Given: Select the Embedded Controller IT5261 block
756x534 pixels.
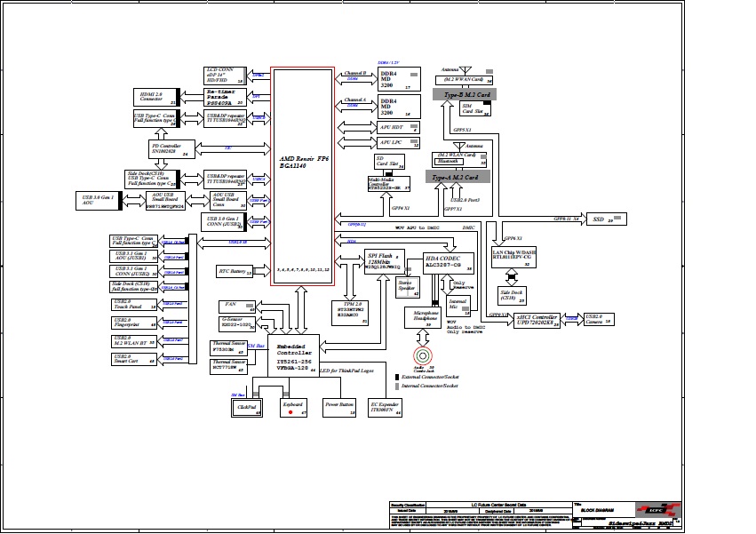Looking at the screenshot, I should 293,355.
